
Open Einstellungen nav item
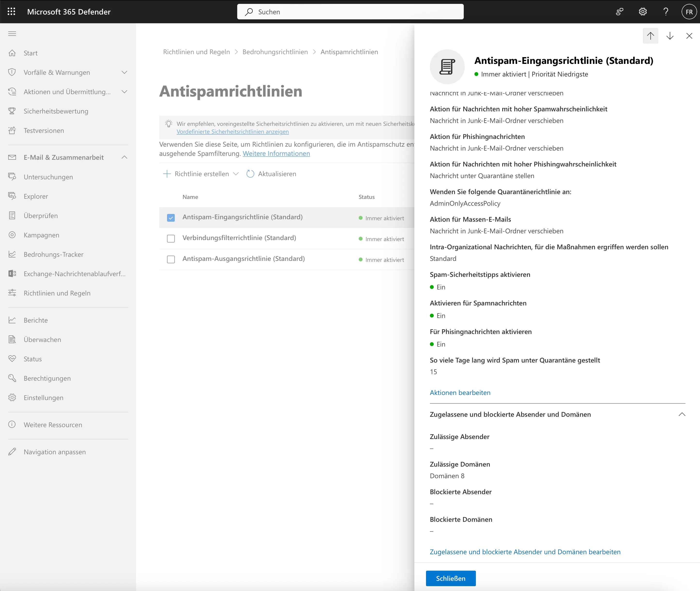point(44,398)
